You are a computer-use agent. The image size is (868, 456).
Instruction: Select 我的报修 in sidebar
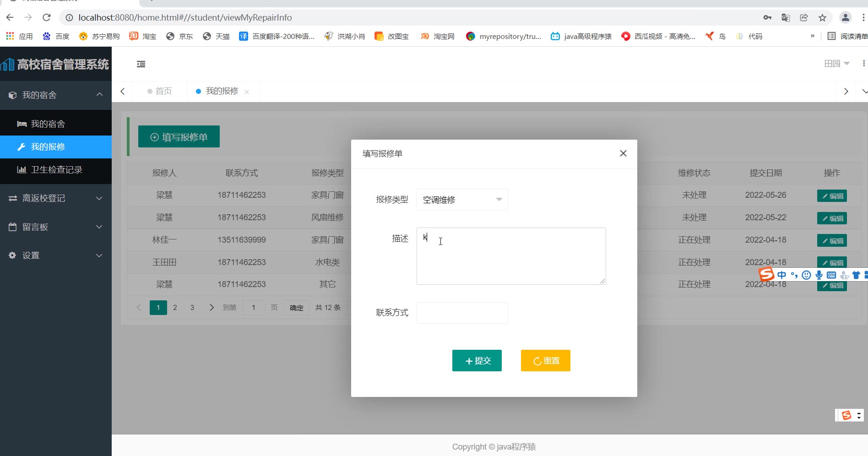click(56, 147)
